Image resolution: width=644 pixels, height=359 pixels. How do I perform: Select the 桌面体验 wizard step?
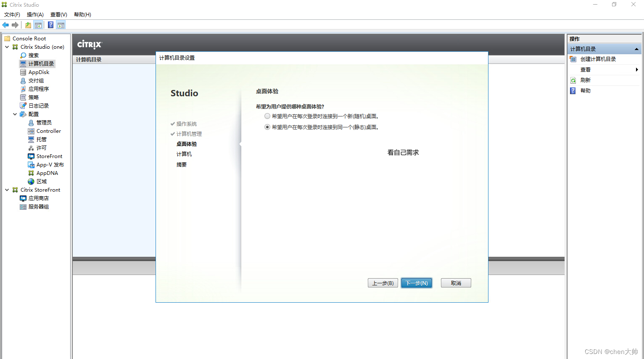coord(187,144)
